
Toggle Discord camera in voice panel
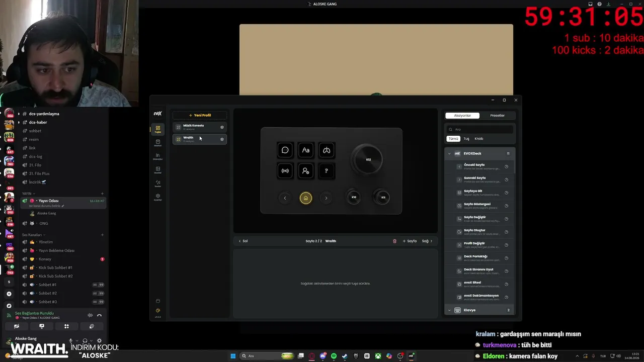coord(17,326)
